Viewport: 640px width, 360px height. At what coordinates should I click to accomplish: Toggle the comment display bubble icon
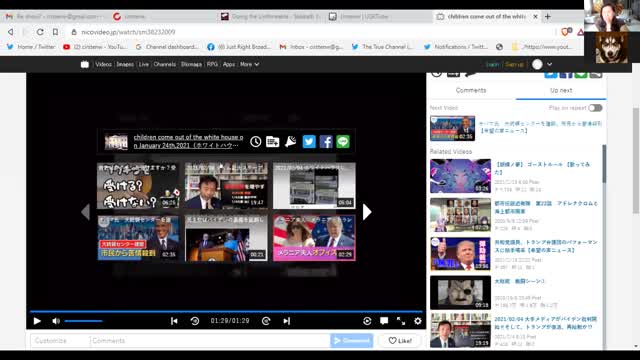point(384,321)
